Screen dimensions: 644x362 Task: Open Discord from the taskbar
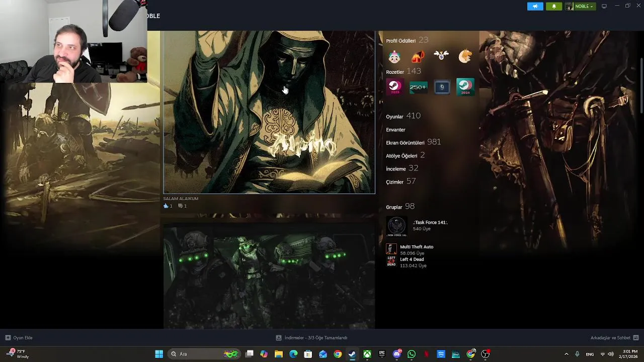click(397, 354)
